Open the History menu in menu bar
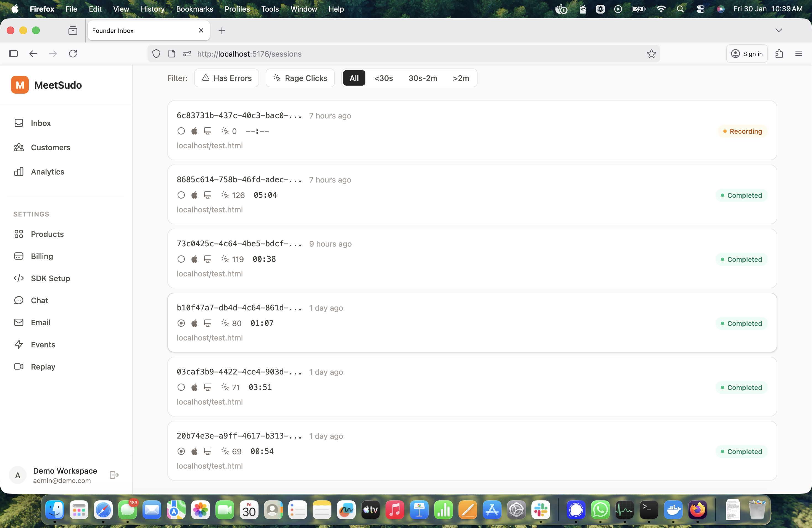 tap(152, 9)
